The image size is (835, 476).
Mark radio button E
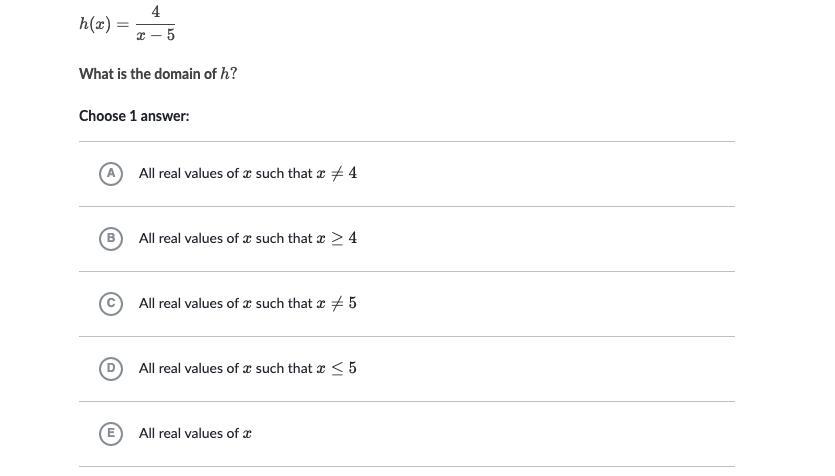click(x=111, y=433)
